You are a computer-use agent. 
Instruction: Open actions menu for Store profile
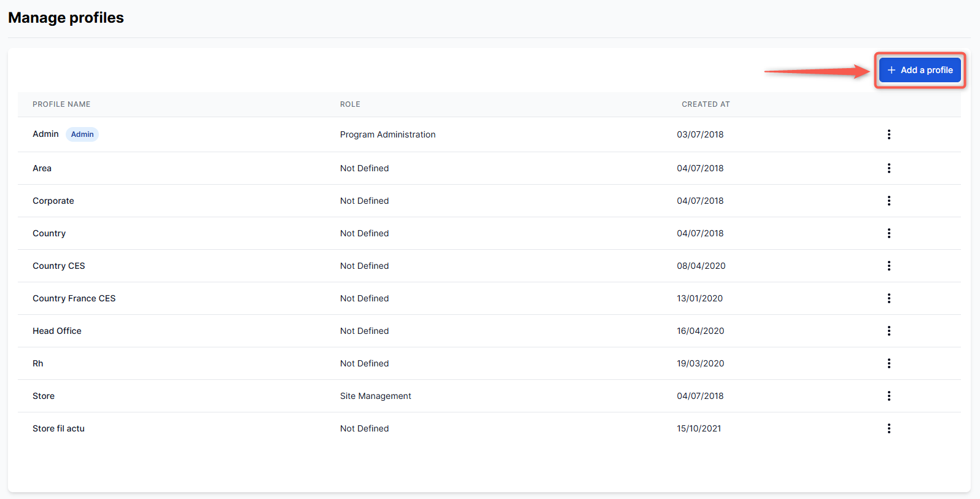click(889, 396)
